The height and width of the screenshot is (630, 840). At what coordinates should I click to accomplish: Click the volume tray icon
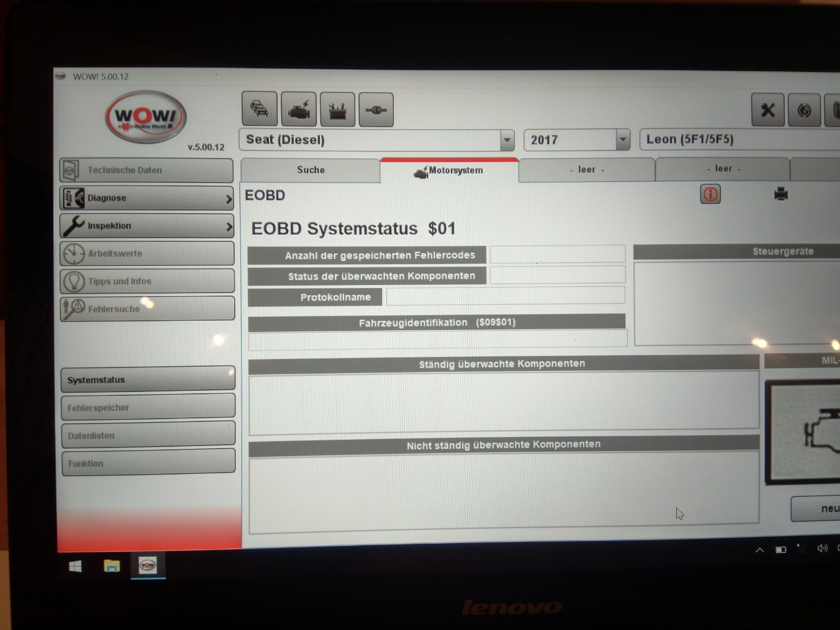coord(822,548)
